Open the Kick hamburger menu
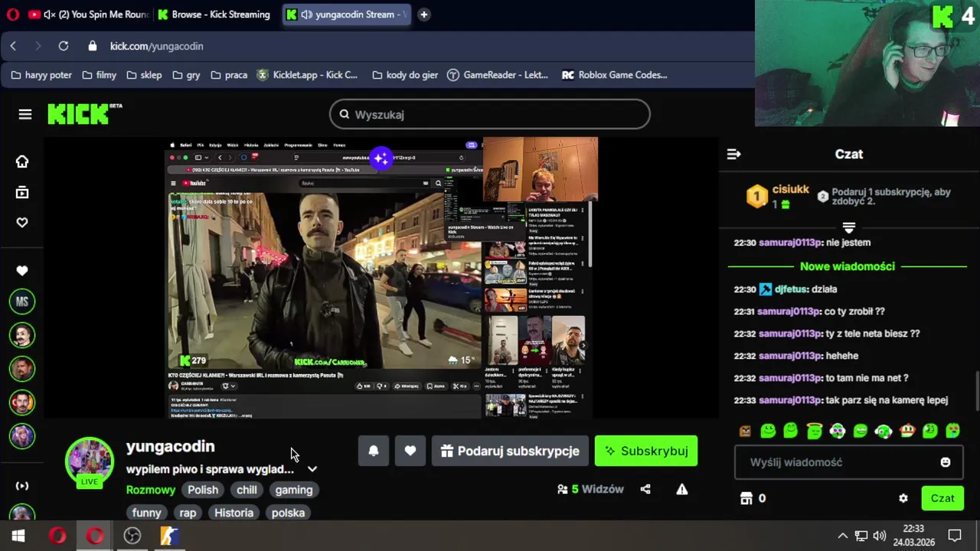980x551 pixels. click(25, 115)
